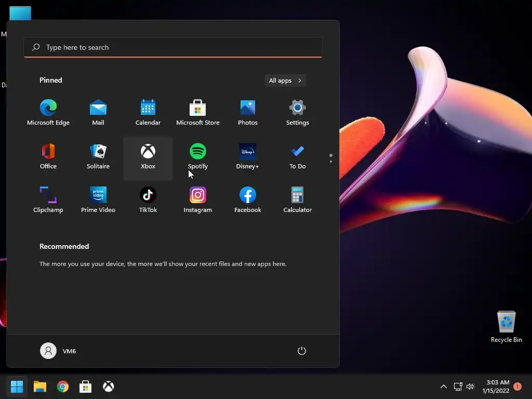Click the Windows Start button on taskbar
Image resolution: width=532 pixels, height=399 pixels.
pos(17,387)
